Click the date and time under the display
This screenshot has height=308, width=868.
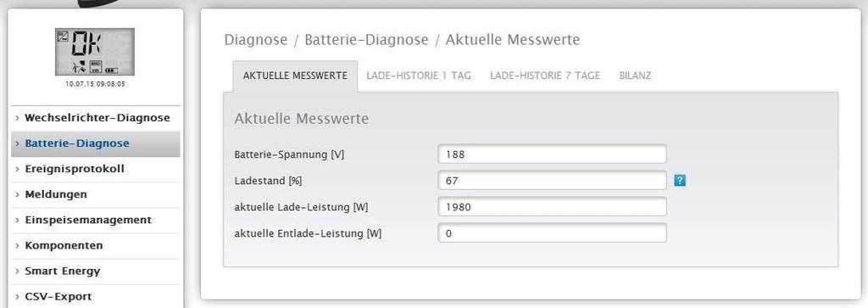95,84
